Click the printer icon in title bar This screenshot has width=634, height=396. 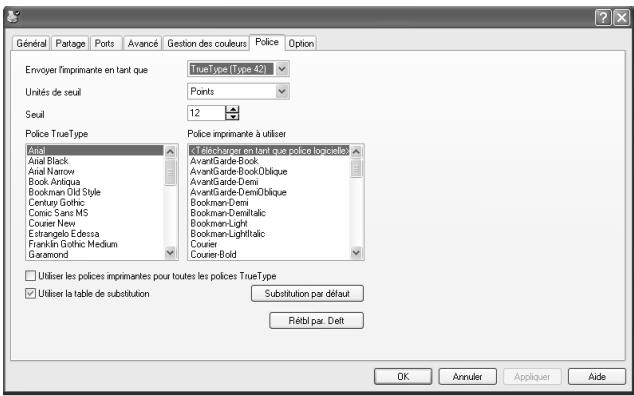click(13, 17)
